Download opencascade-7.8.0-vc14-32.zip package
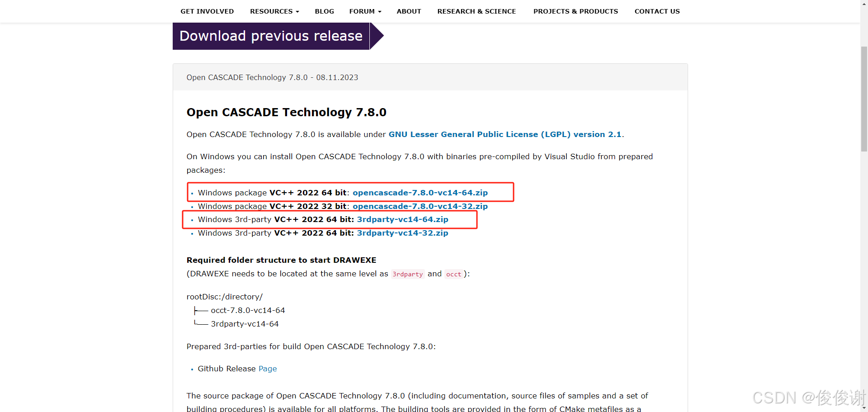This screenshot has width=868, height=412. (x=420, y=206)
